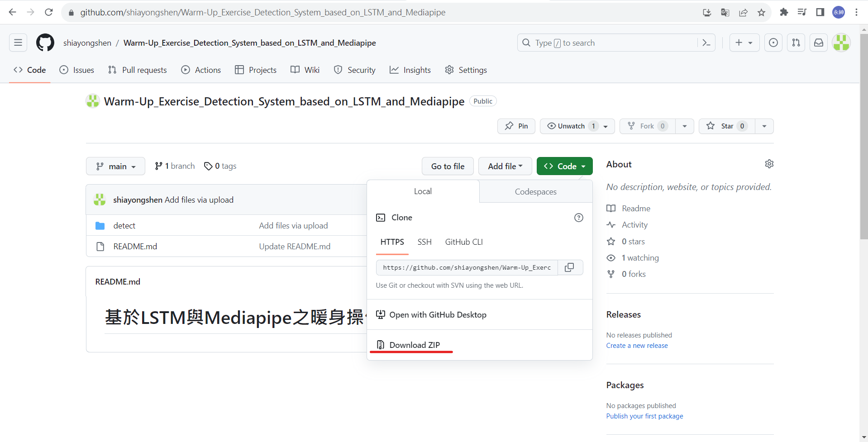
Task: Click Download ZIP
Action: pyautogui.click(x=415, y=344)
